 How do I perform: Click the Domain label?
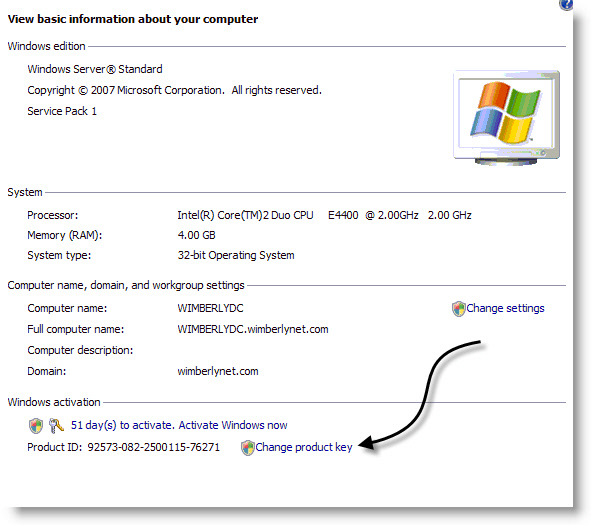click(47, 371)
